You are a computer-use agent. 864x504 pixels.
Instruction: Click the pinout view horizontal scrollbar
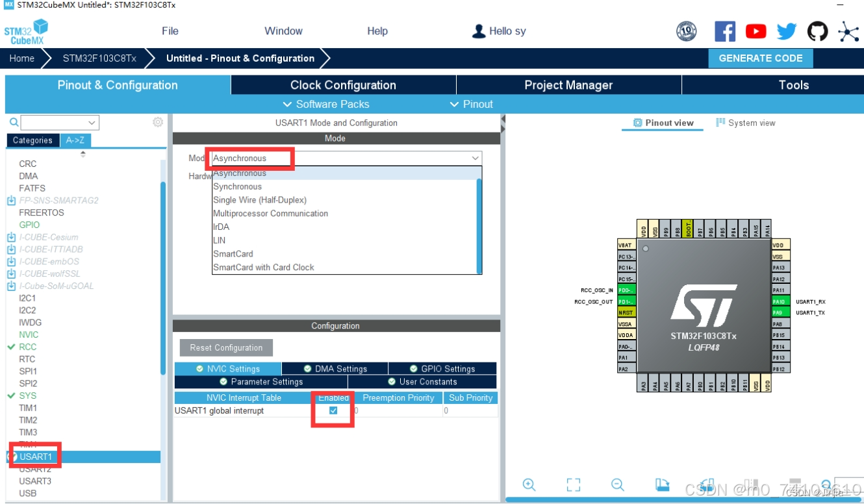click(683, 499)
